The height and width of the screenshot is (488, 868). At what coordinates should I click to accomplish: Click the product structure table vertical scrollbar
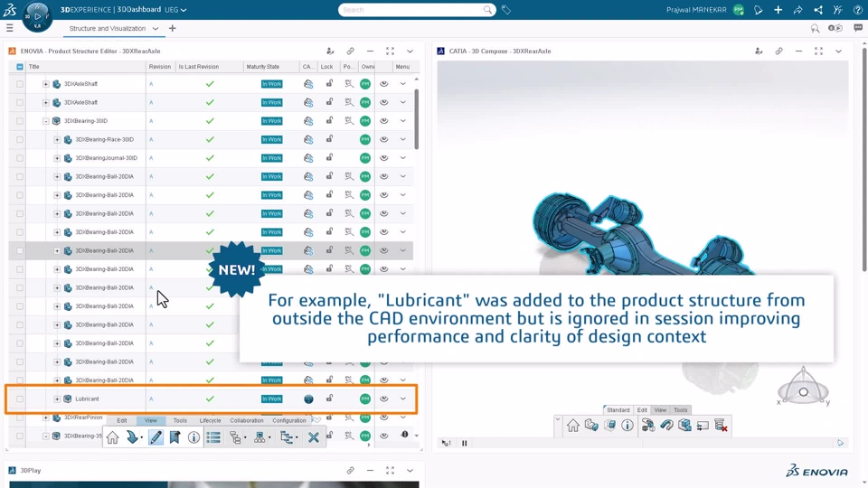tap(416, 119)
